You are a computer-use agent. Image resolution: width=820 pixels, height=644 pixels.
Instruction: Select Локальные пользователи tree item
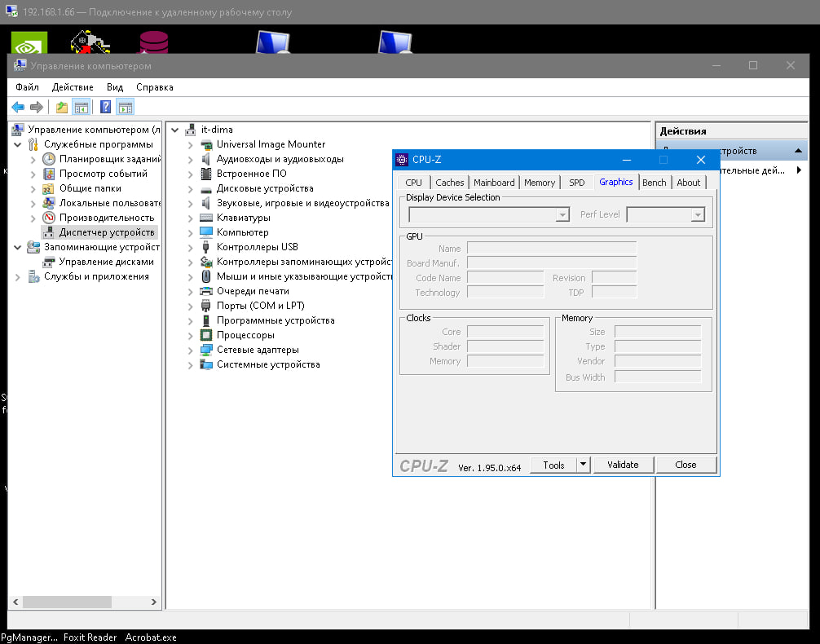(x=109, y=203)
